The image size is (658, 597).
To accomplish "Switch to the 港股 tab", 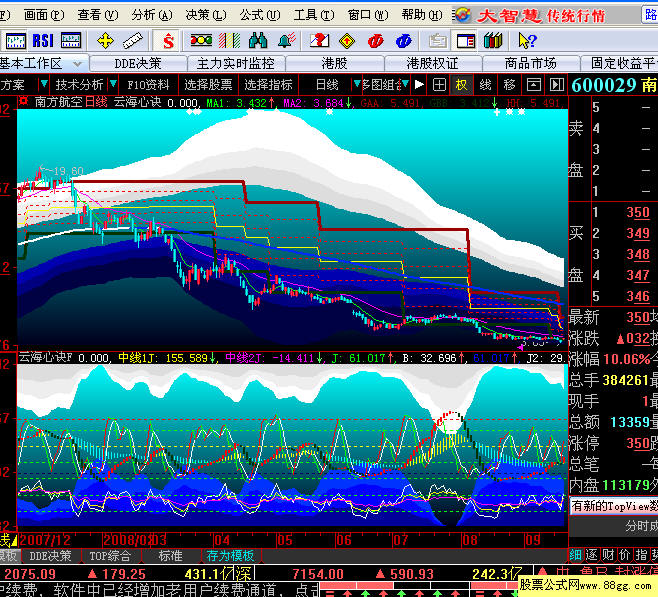I will 334,64.
